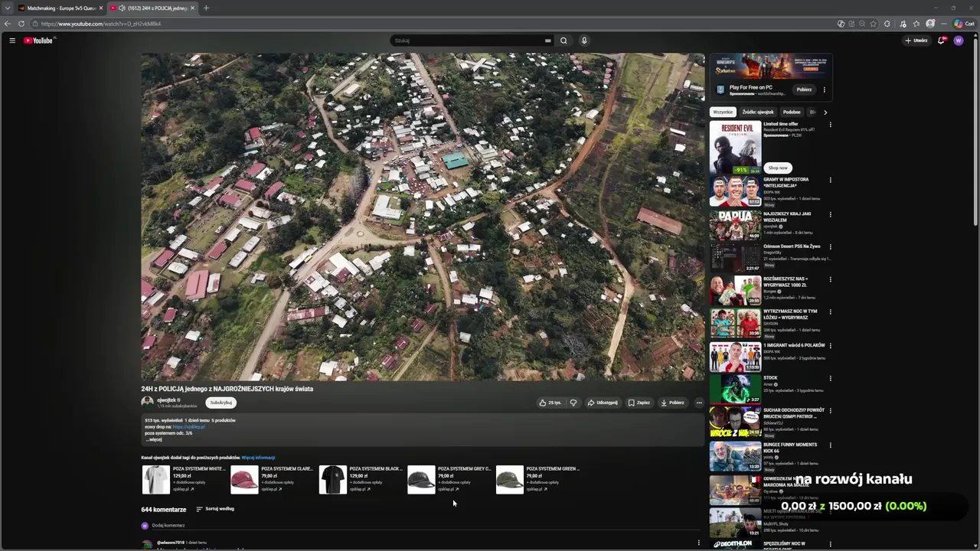Open options for the first comment
The height and width of the screenshot is (551, 980).
[x=698, y=543]
